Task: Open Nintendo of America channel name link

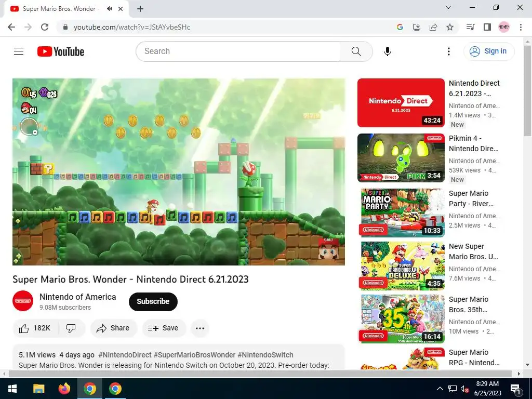Action: click(78, 297)
